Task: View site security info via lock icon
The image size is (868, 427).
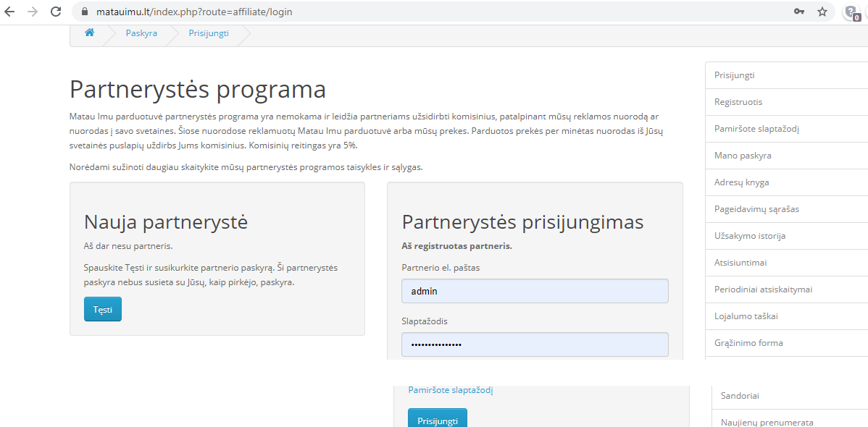Action: (85, 12)
